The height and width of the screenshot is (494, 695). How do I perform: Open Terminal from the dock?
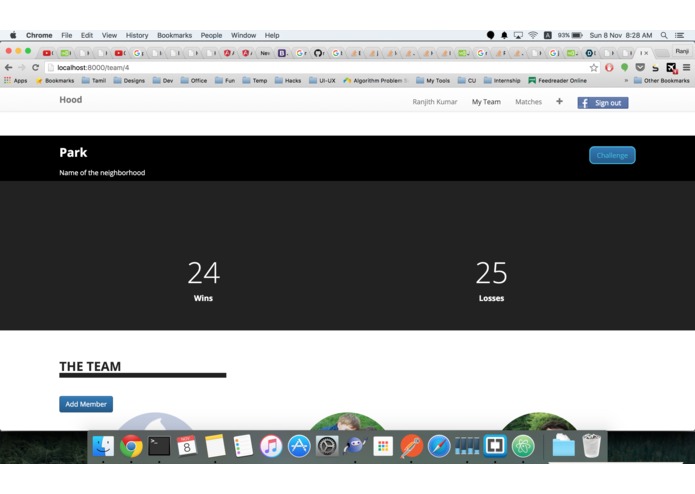tap(159, 446)
